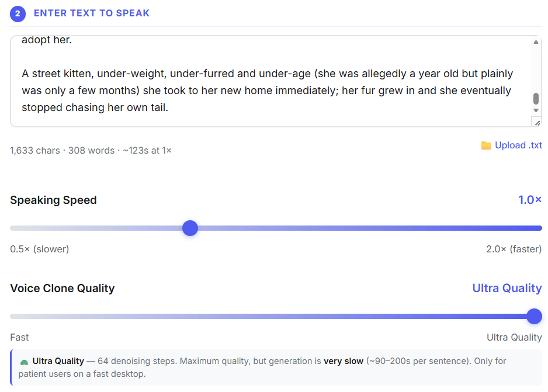Click the text area's down scroll arrow
This screenshot has width=548, height=392.
click(x=536, y=110)
